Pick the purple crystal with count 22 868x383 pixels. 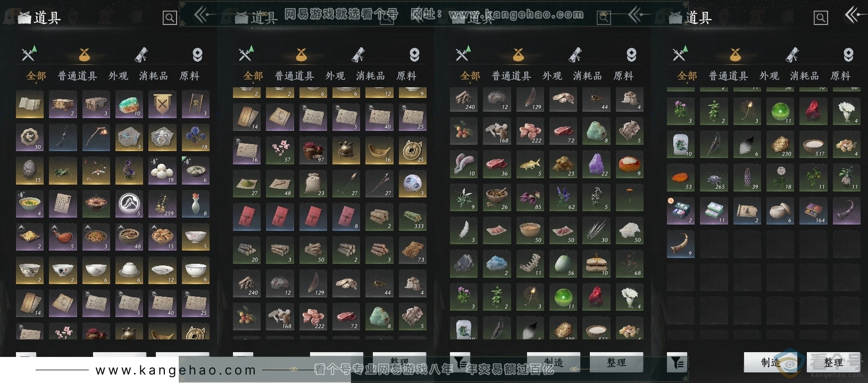(x=597, y=164)
